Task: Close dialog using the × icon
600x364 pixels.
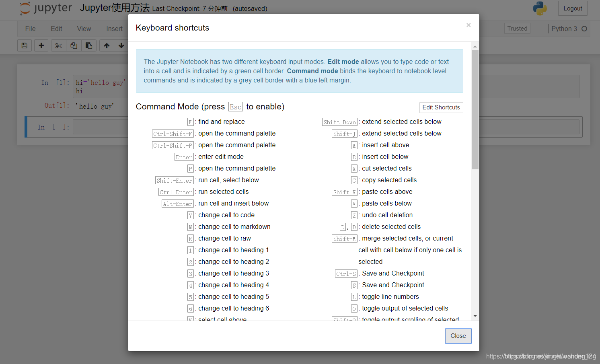Action: (x=468, y=25)
